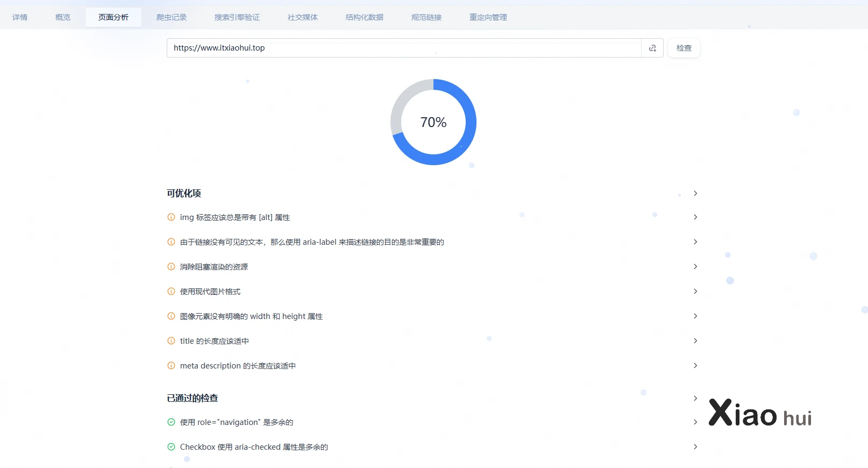Open the 结构化数据 tab
This screenshot has width=868, height=468.
pos(364,17)
